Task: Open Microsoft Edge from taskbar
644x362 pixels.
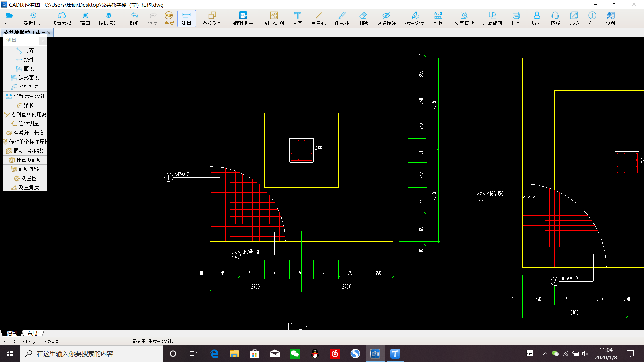Action: pyautogui.click(x=214, y=354)
